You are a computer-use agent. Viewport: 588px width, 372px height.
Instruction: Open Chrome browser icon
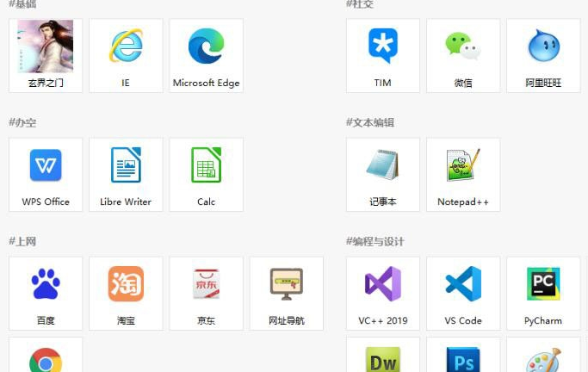click(46, 361)
